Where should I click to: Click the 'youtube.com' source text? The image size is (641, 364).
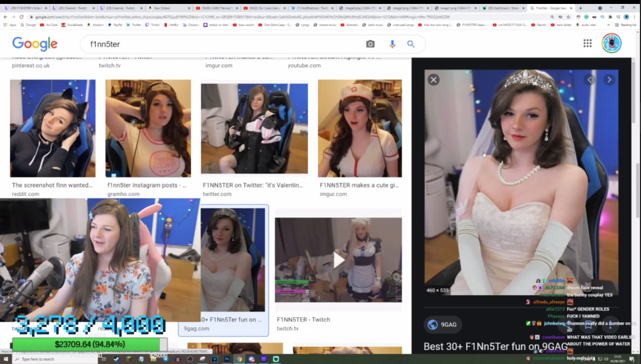pos(304,65)
